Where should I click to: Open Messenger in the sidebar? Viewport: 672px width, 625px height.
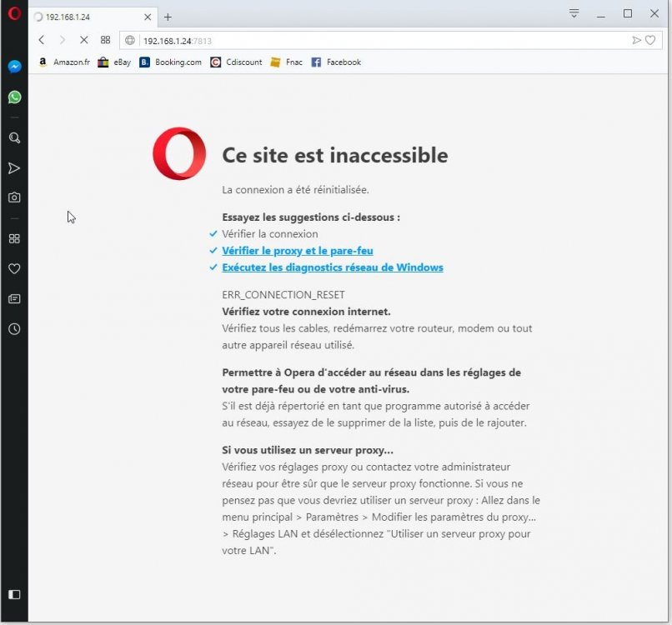click(14, 67)
